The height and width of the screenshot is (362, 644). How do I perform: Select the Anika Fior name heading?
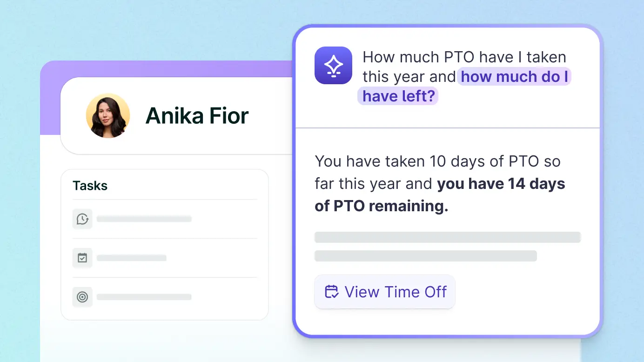point(197,115)
